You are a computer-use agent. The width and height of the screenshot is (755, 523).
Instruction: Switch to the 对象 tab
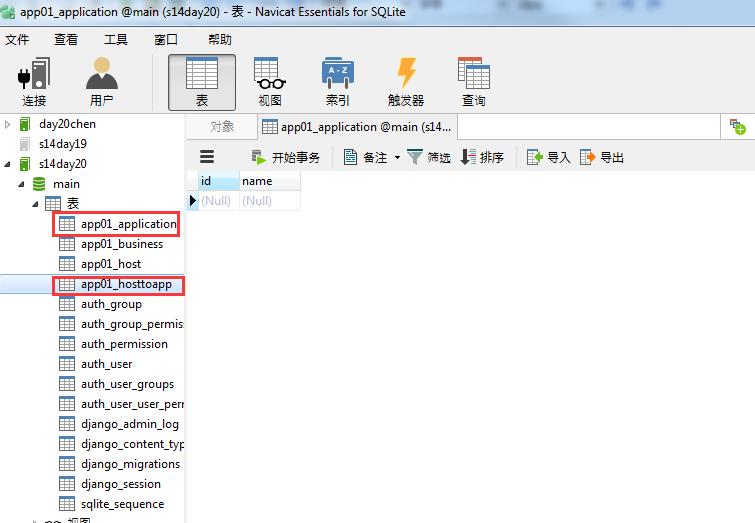click(x=221, y=127)
